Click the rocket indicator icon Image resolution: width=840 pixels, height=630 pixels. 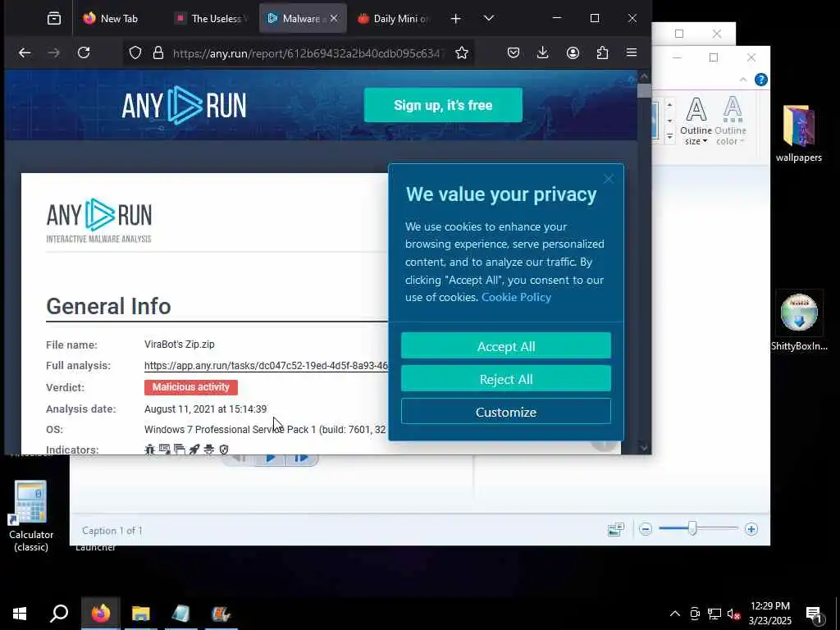pyautogui.click(x=194, y=450)
